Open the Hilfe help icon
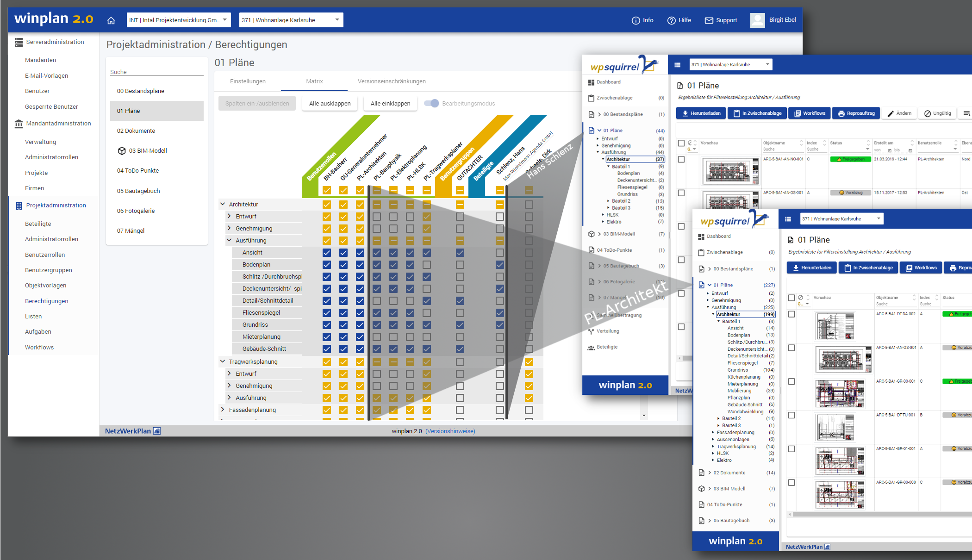 point(671,20)
